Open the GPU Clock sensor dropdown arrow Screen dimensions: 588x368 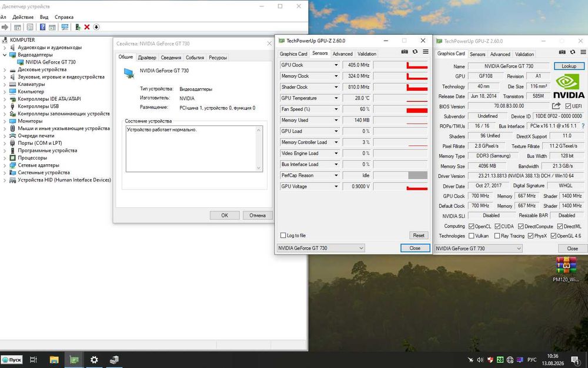336,65
